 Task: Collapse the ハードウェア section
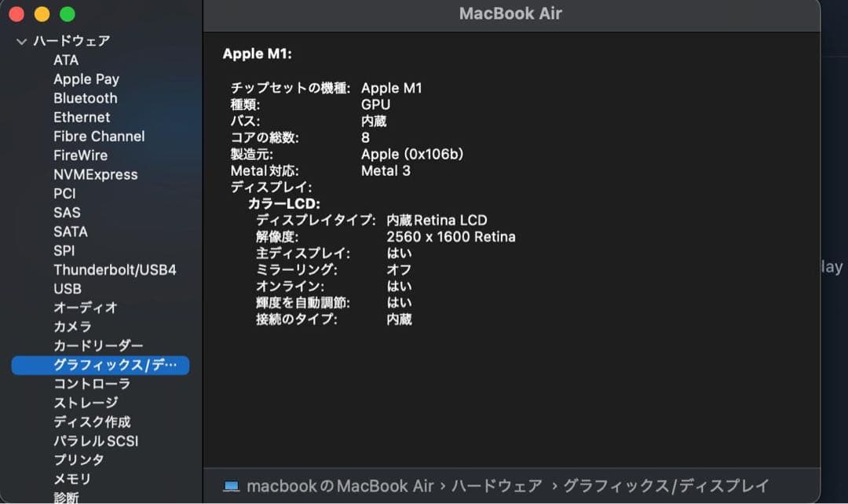[21, 41]
